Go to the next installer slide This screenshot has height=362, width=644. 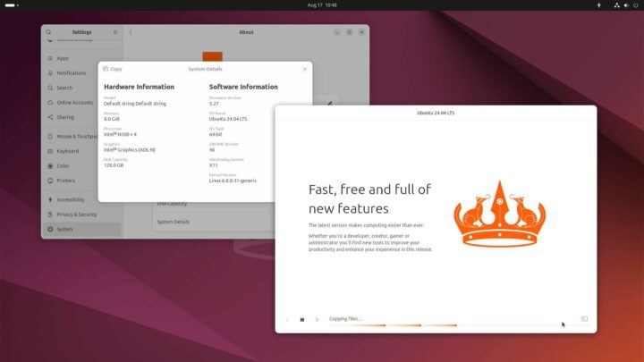click(317, 319)
